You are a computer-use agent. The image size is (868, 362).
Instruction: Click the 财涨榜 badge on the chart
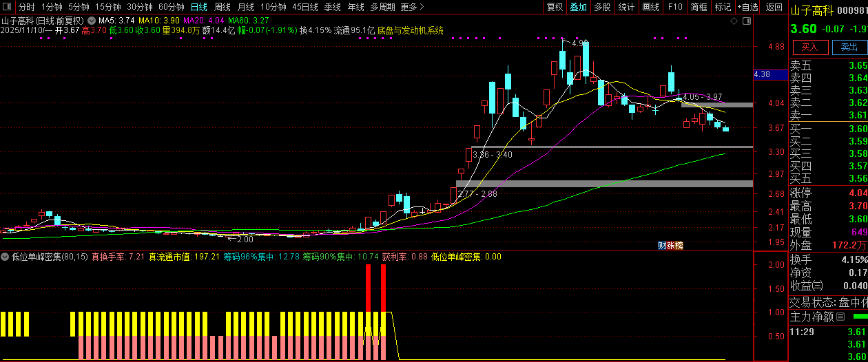pos(670,246)
